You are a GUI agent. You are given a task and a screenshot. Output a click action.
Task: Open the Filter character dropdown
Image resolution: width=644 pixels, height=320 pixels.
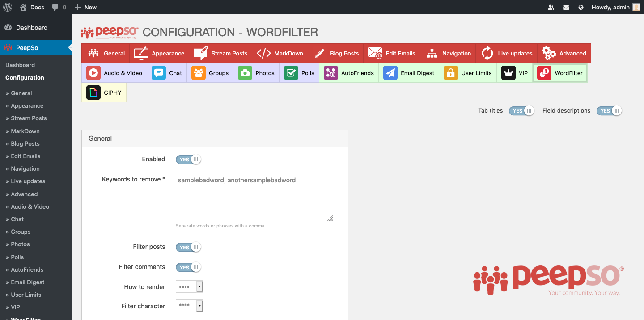click(x=190, y=306)
